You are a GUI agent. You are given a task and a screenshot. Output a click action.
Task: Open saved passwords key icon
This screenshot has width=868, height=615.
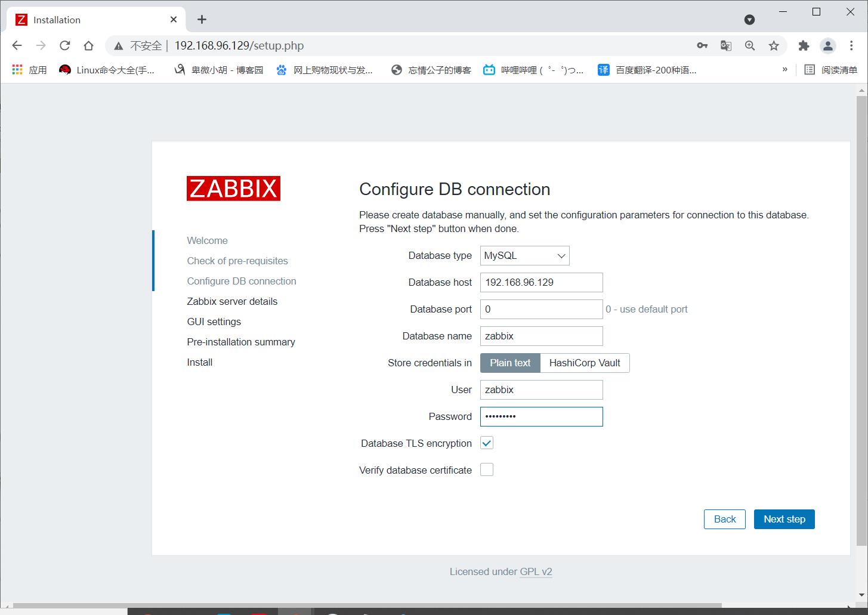coord(702,45)
